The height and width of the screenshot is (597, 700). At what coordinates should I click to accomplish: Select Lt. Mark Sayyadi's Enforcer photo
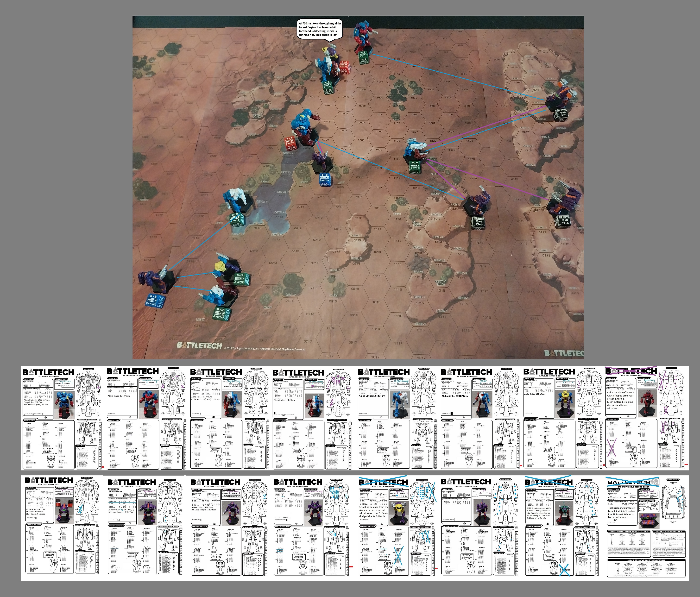[400, 404]
